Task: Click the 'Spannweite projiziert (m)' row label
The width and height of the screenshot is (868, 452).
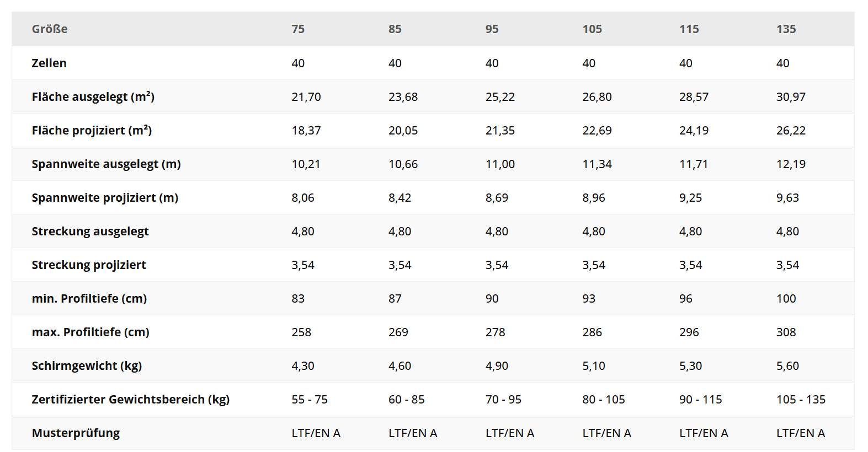Action: (x=105, y=198)
